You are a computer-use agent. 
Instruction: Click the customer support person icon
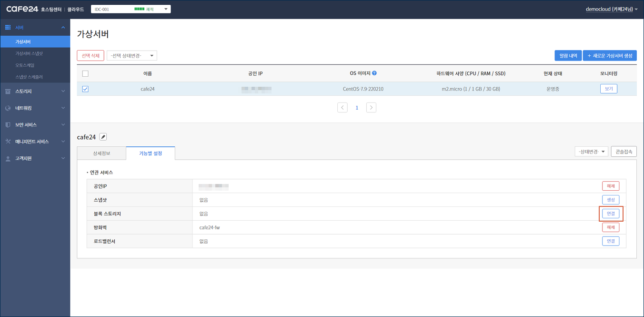point(8,158)
